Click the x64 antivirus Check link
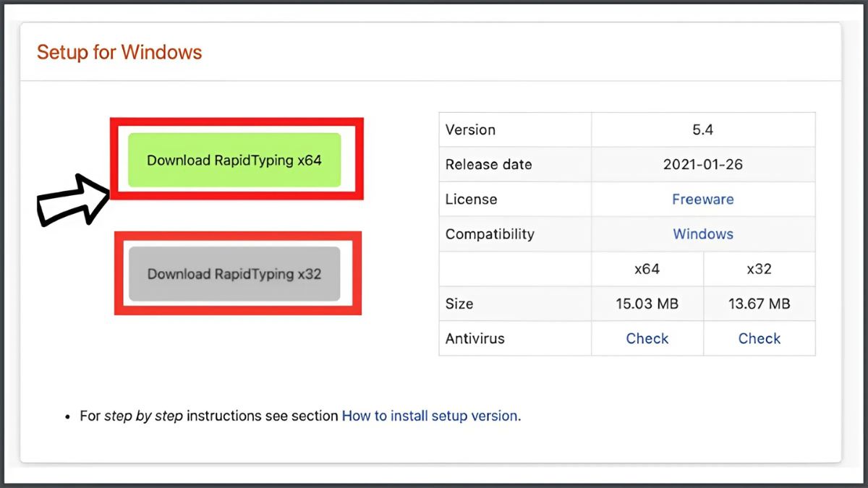 [647, 338]
